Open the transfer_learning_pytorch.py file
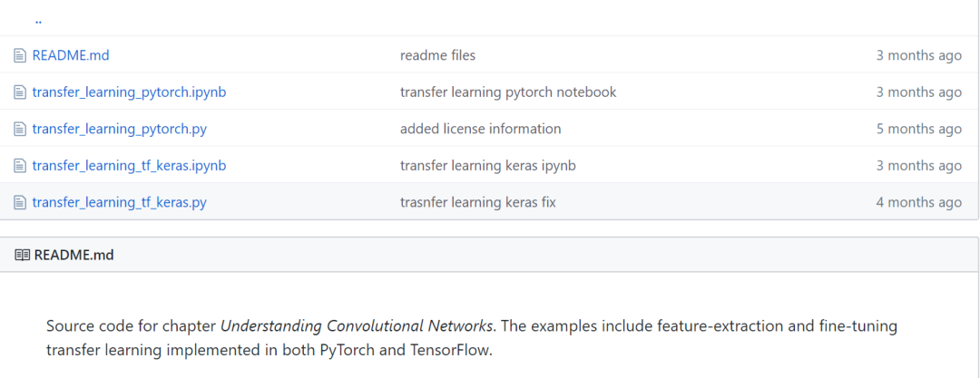980x378 pixels. (119, 129)
